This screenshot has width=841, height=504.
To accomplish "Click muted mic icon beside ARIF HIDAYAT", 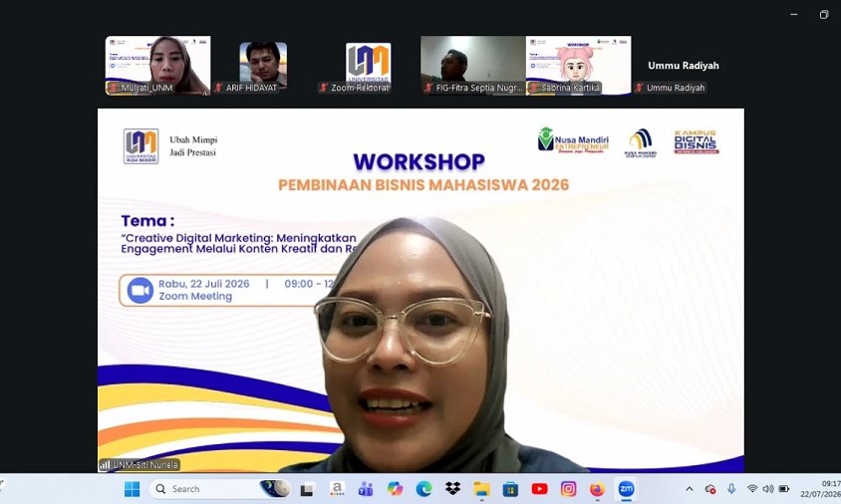I will tap(218, 88).
